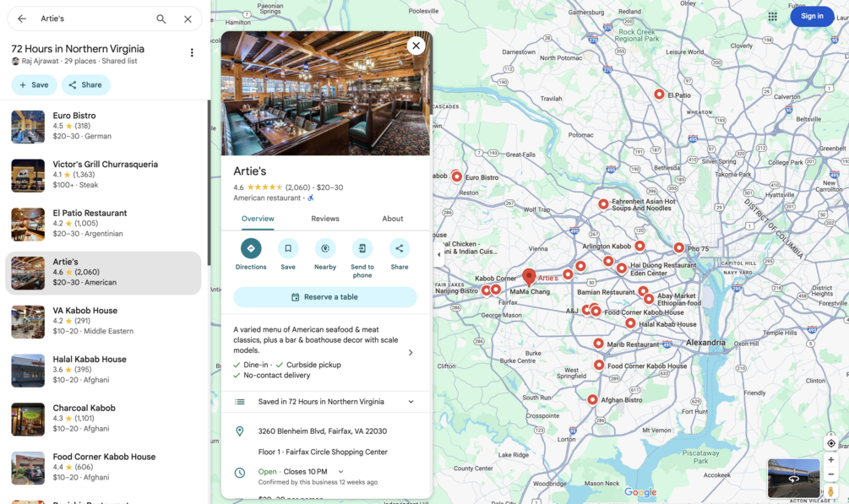This screenshot has height=504, width=849.
Task: Switch to the About tab
Action: [x=393, y=219]
